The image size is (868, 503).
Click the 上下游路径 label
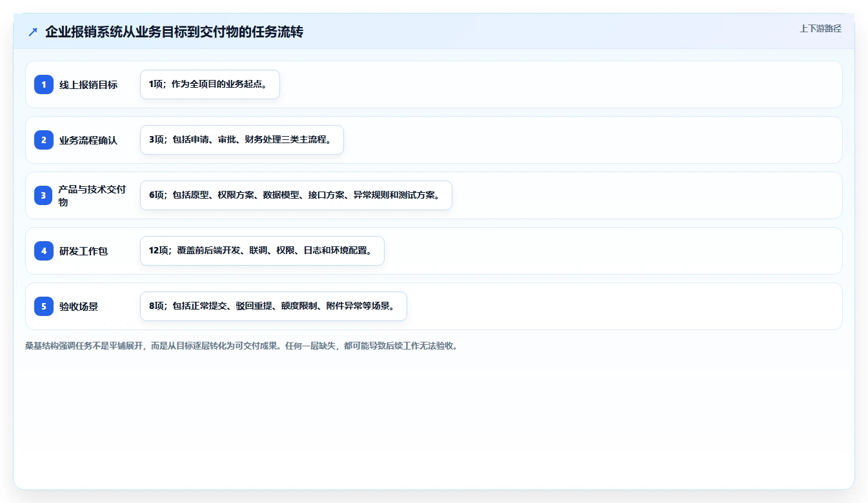tap(820, 28)
